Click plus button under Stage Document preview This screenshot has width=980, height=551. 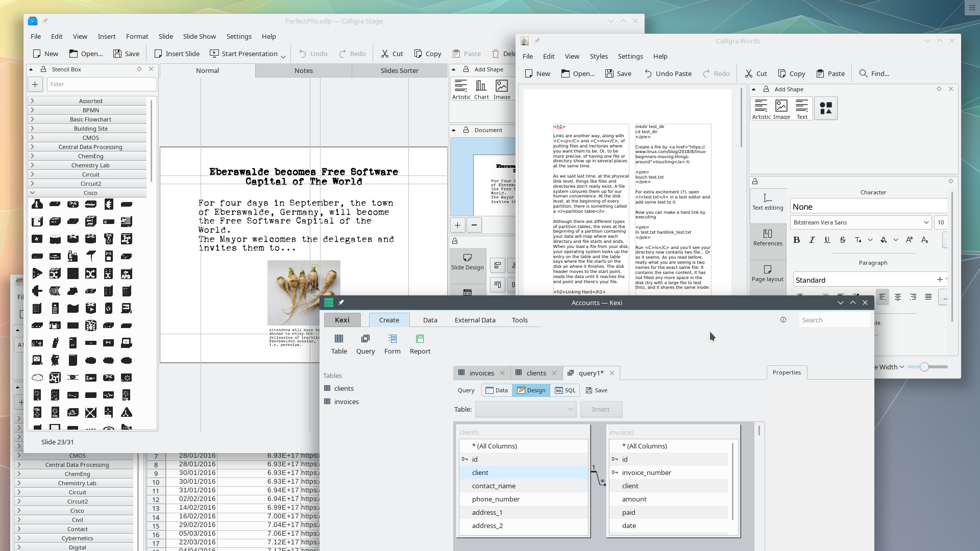458,225
